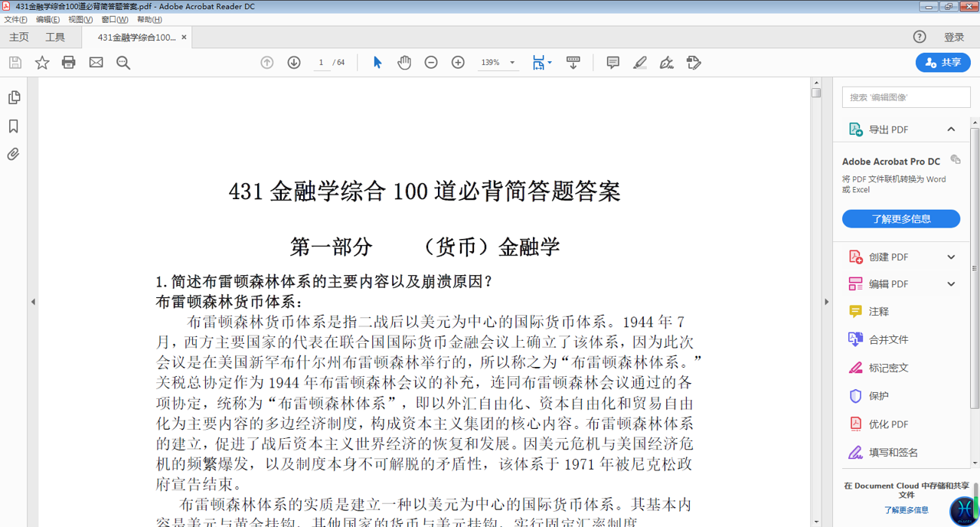Click the page number input field
The height and width of the screenshot is (527, 980).
[321, 63]
